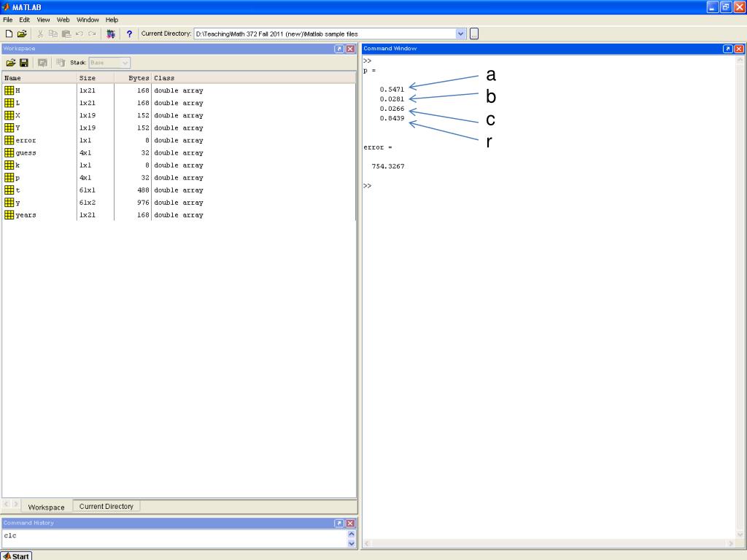Undock the Command History panel
The height and width of the screenshot is (560, 747).
339,524
